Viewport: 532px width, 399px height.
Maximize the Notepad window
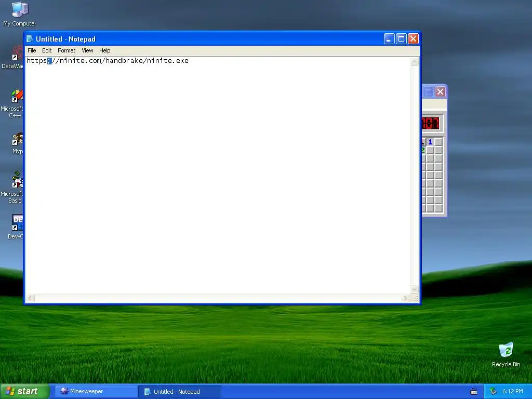click(401, 39)
